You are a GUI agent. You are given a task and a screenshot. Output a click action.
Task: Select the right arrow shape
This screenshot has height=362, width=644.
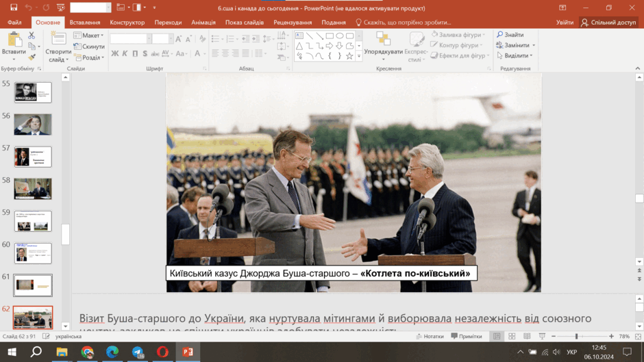click(x=330, y=46)
